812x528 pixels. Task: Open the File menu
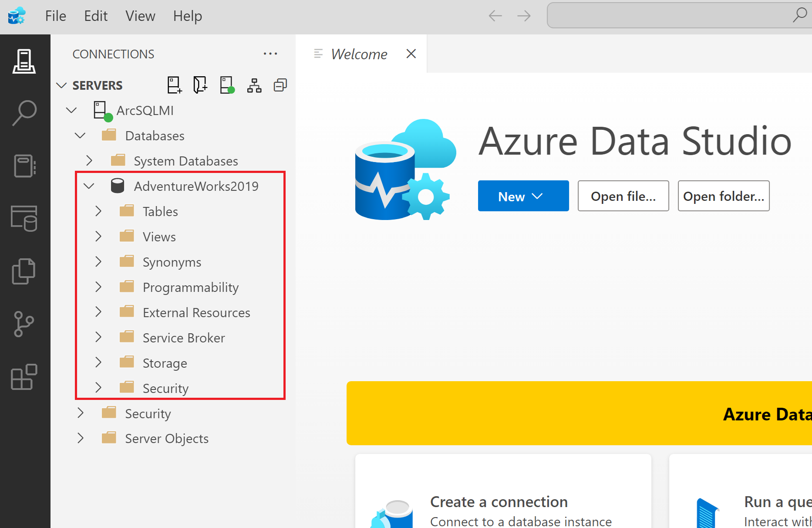pos(56,16)
